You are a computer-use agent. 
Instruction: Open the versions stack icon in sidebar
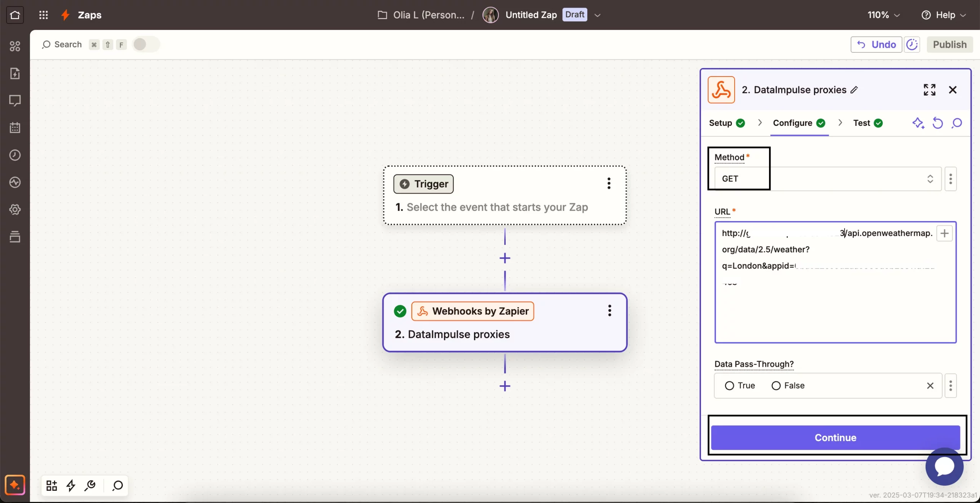coord(15,237)
